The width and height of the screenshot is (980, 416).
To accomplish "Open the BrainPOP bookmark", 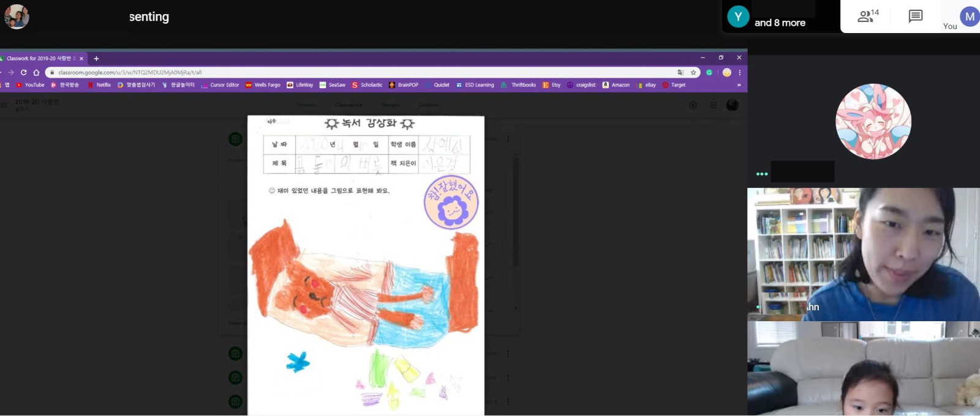I will tap(404, 85).
